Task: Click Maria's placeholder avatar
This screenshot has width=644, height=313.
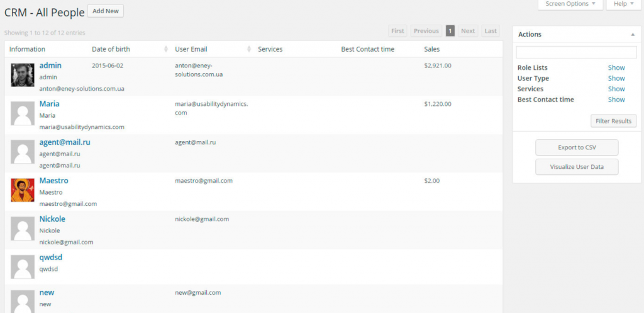Action: click(x=23, y=113)
